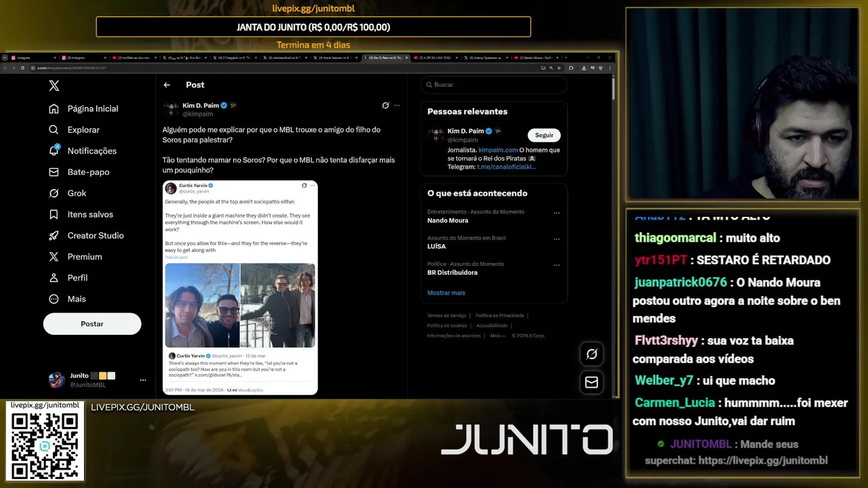The width and height of the screenshot is (868, 488).
Task: Click the Grok icon on Kim D. Paim's post
Action: [385, 106]
